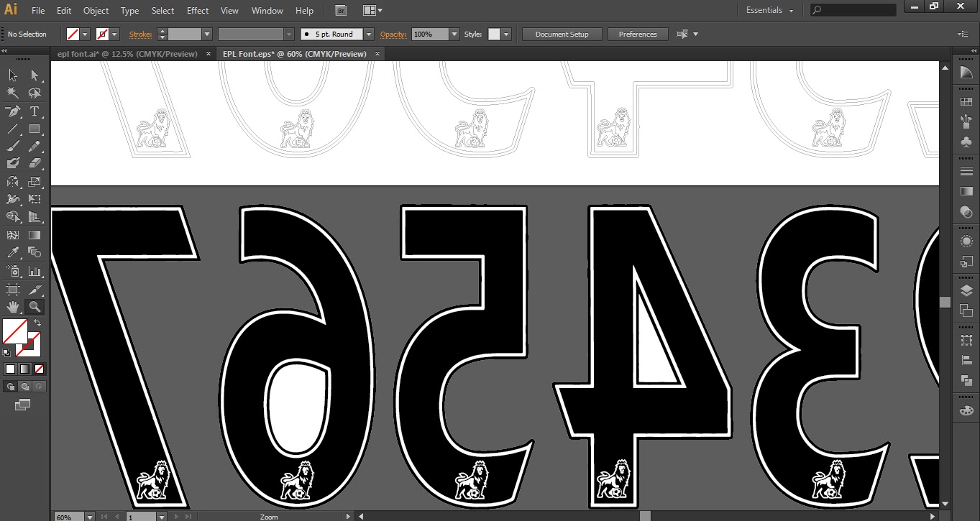The height and width of the screenshot is (521, 980).
Task: Select the Blend tool
Action: click(x=34, y=252)
